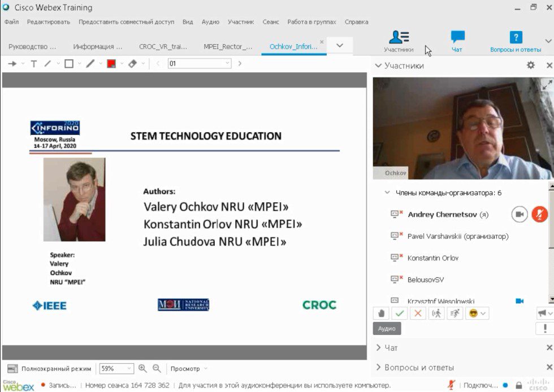Open the 59% zoom level dropdown
The image size is (554, 392).
point(116,369)
